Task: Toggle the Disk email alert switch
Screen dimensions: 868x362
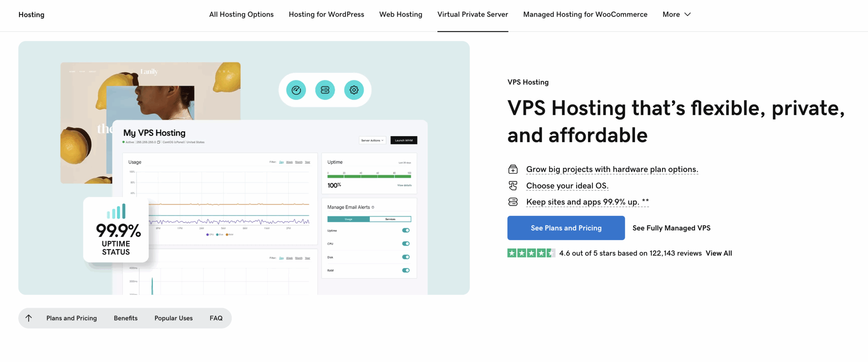Action: [406, 257]
